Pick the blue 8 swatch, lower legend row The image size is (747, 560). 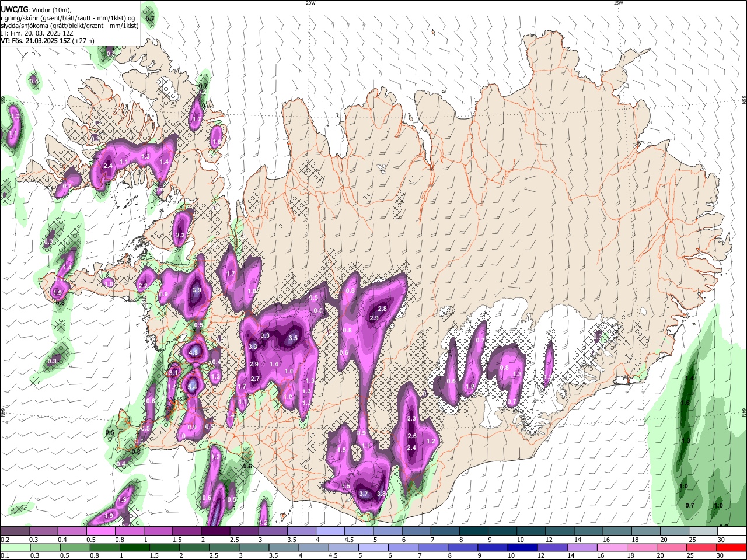coord(462,548)
